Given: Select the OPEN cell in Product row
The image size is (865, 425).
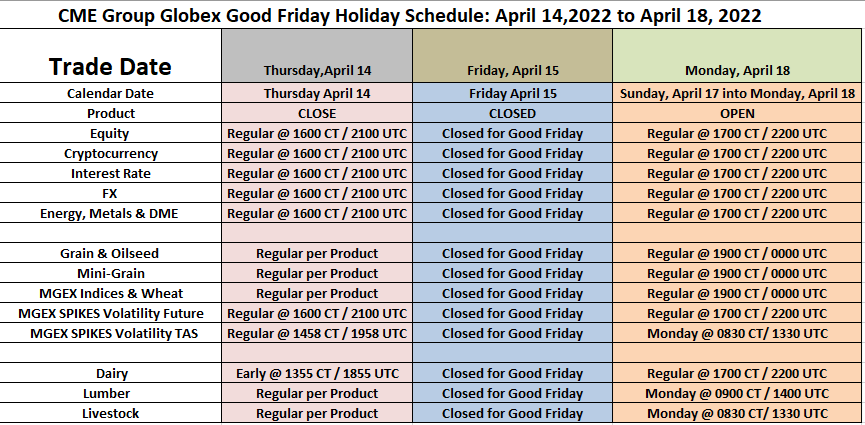Looking at the screenshot, I should tap(737, 113).
